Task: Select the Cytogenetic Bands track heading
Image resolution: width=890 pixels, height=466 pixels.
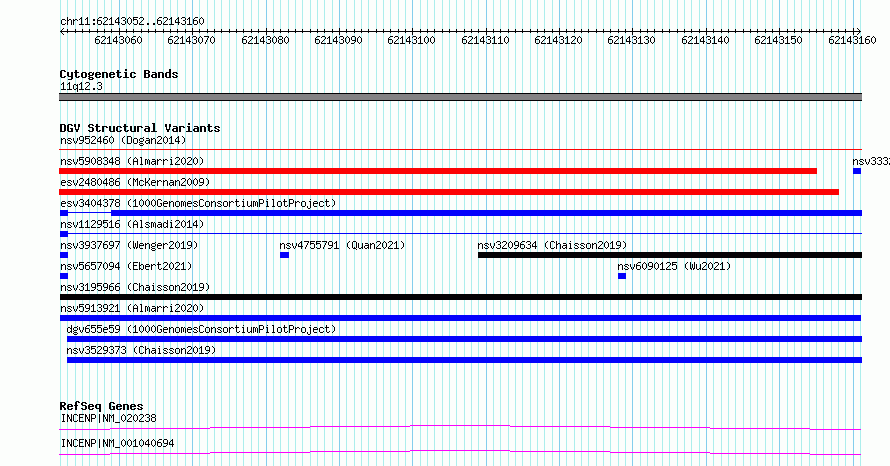Action: 119,74
